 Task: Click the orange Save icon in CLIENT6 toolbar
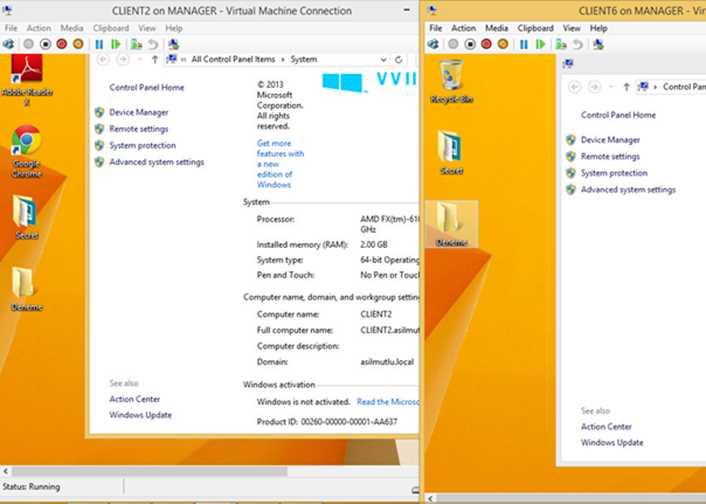503,44
